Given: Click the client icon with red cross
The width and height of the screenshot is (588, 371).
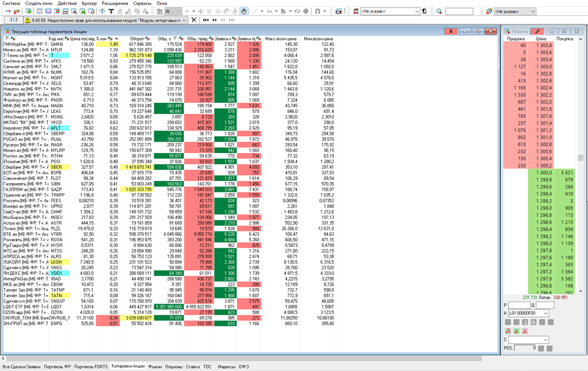Looking at the screenshot, I should pyautogui.click(x=356, y=11).
